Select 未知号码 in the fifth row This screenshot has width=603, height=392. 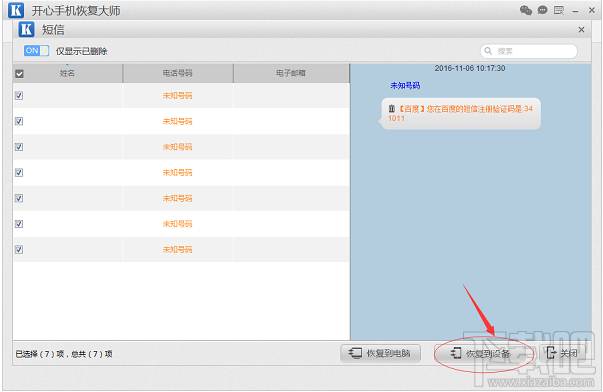tap(177, 198)
